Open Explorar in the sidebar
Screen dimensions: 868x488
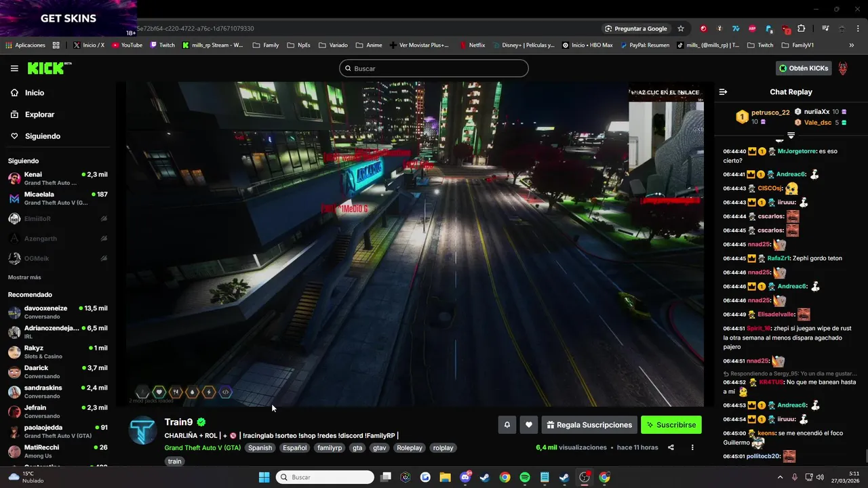(32, 115)
